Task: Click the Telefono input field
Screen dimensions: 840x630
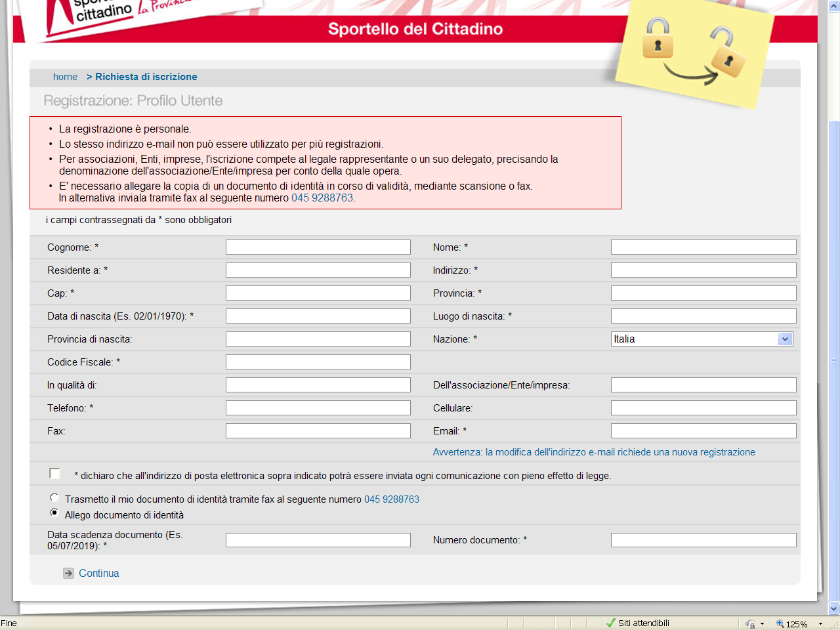Action: tap(318, 408)
